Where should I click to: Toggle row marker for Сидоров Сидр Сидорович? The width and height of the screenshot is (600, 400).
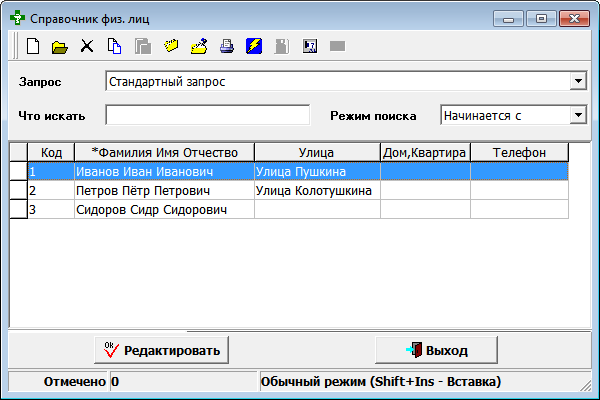tap(17, 209)
